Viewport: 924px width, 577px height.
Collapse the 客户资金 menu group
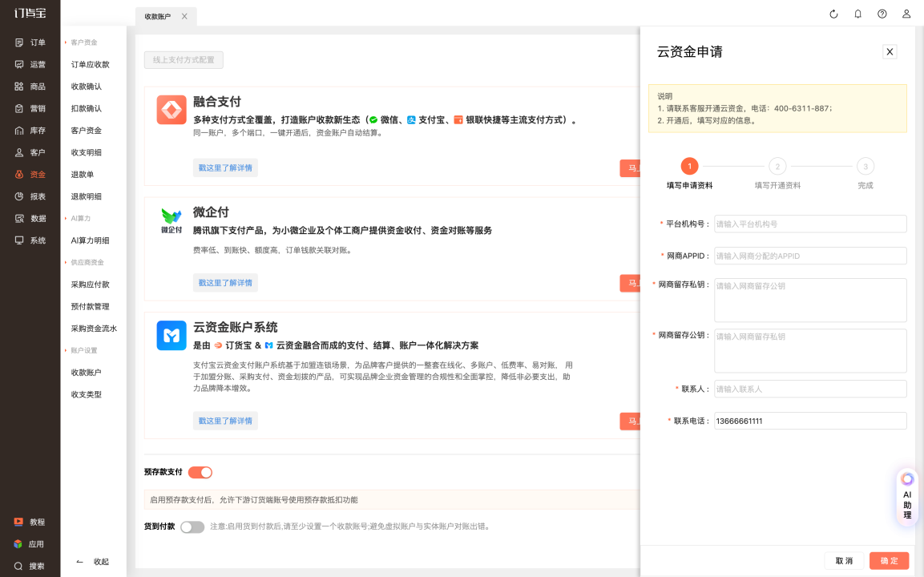click(x=83, y=42)
